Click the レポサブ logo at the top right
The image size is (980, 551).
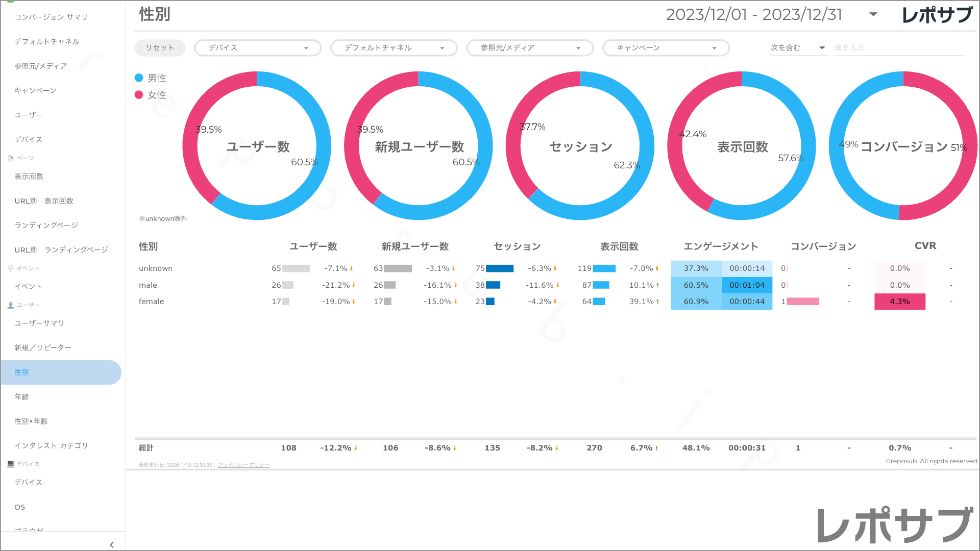point(937,15)
